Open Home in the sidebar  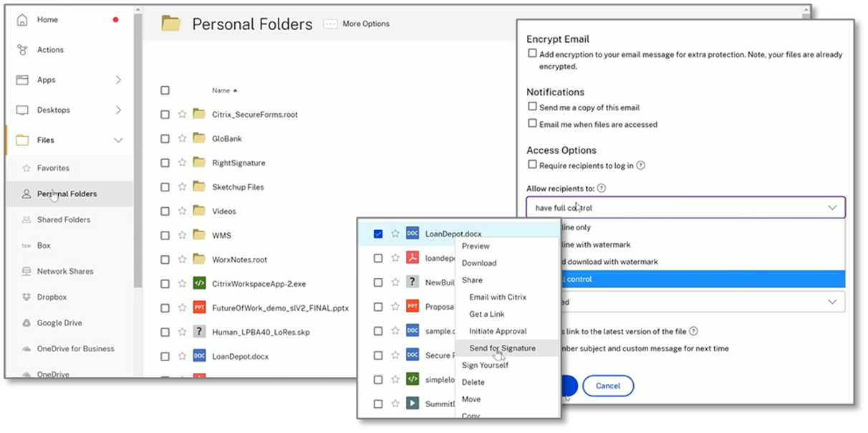point(47,19)
